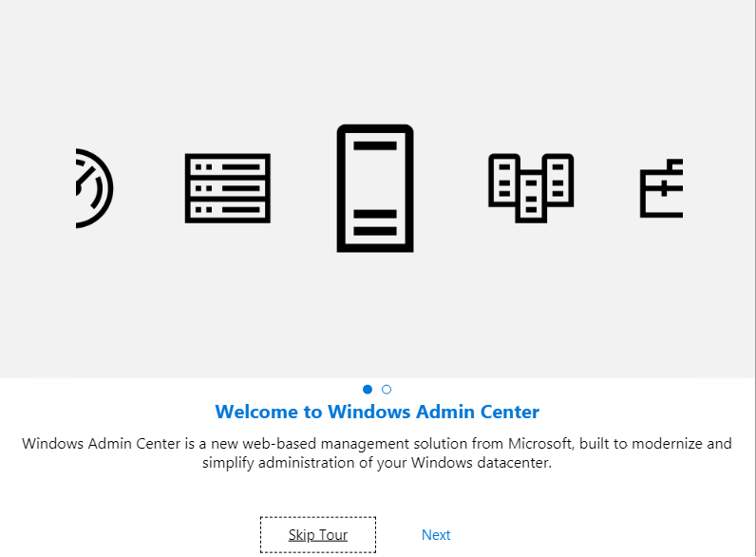Go to the Next tour page
756x557 pixels.
(436, 535)
